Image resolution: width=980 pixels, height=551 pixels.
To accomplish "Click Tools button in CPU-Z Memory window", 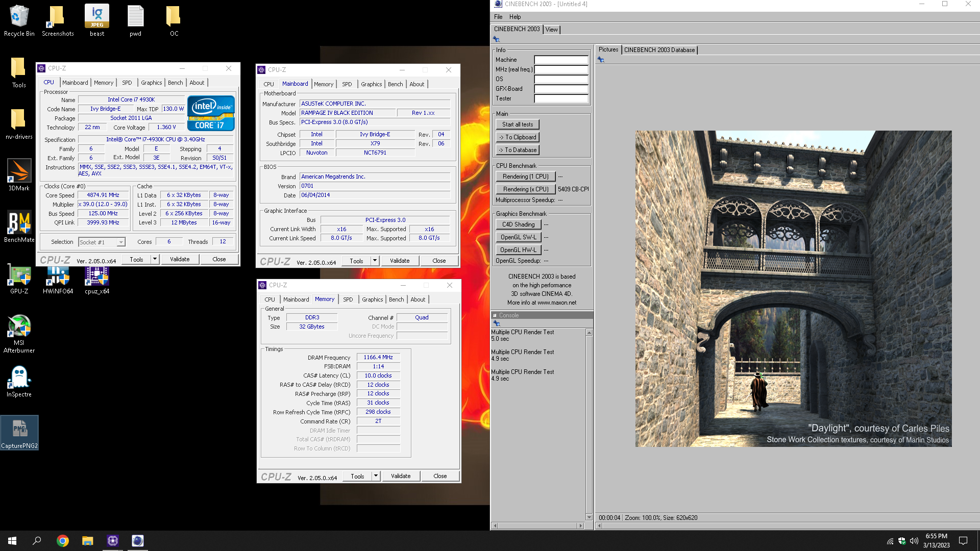I will 357,476.
